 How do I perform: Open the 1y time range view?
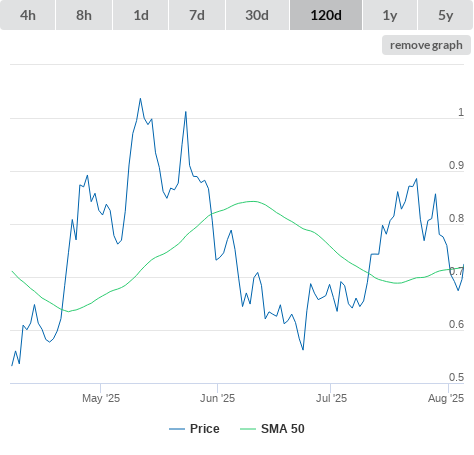pyautogui.click(x=390, y=15)
